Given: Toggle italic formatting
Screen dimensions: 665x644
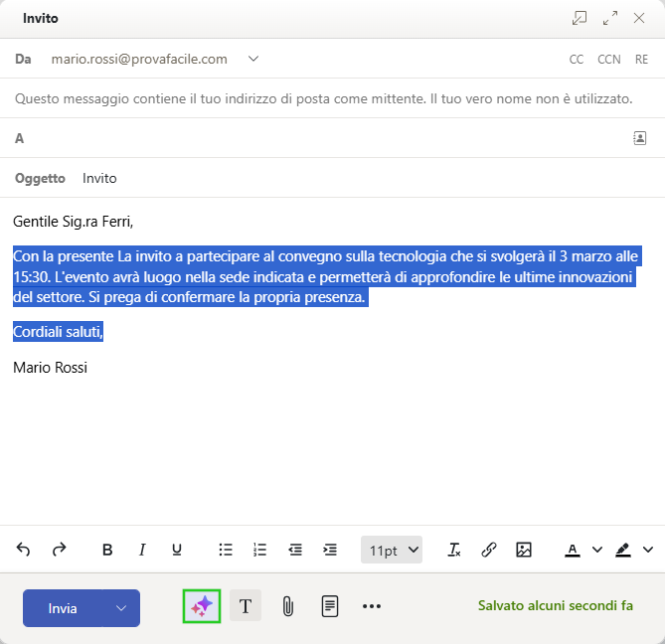Looking at the screenshot, I should pyautogui.click(x=142, y=550).
